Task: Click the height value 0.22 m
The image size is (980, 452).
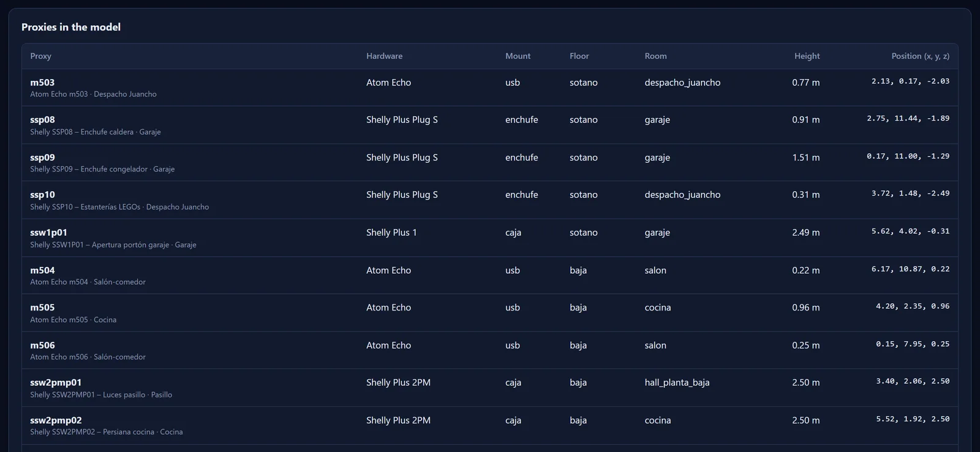Action: click(x=805, y=270)
